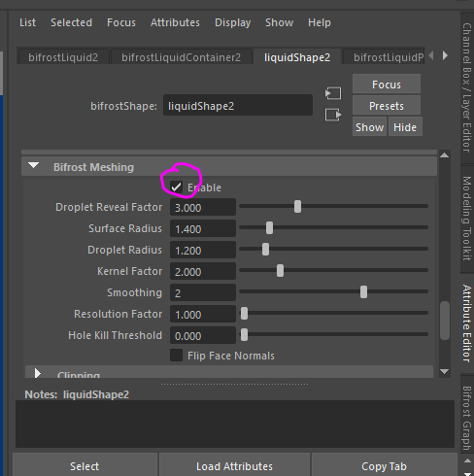Screen dimensions: 474x476
Task: Click the Surface Radius slider handle
Action: 269,227
